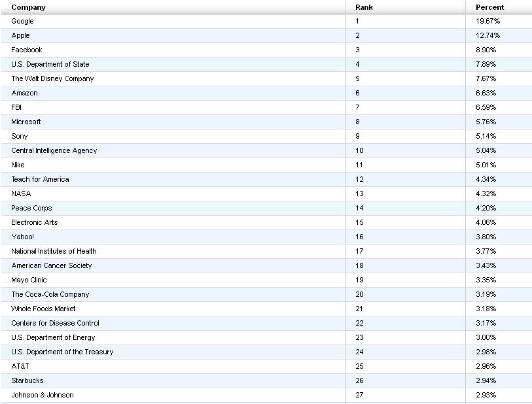Sort by the Rank column header

tap(364, 7)
